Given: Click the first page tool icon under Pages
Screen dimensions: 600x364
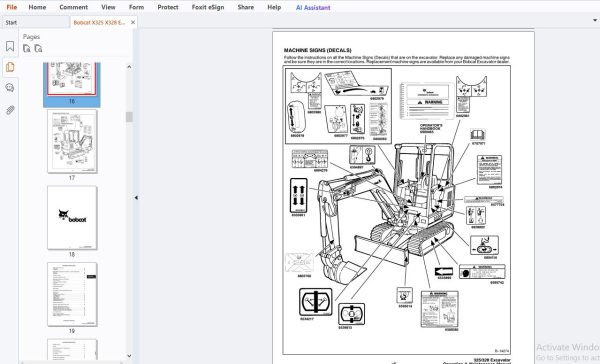Looking at the screenshot, I should pos(26,49).
